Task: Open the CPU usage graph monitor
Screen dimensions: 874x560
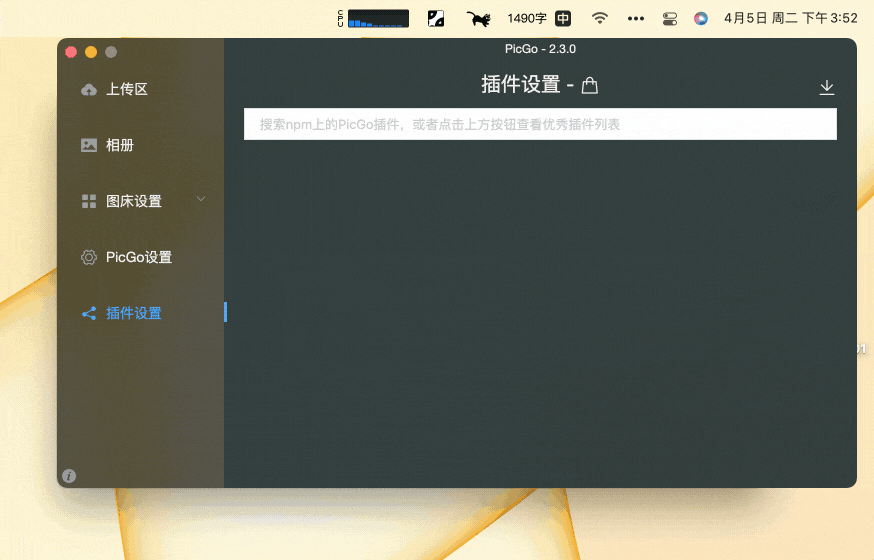Action: click(373, 18)
